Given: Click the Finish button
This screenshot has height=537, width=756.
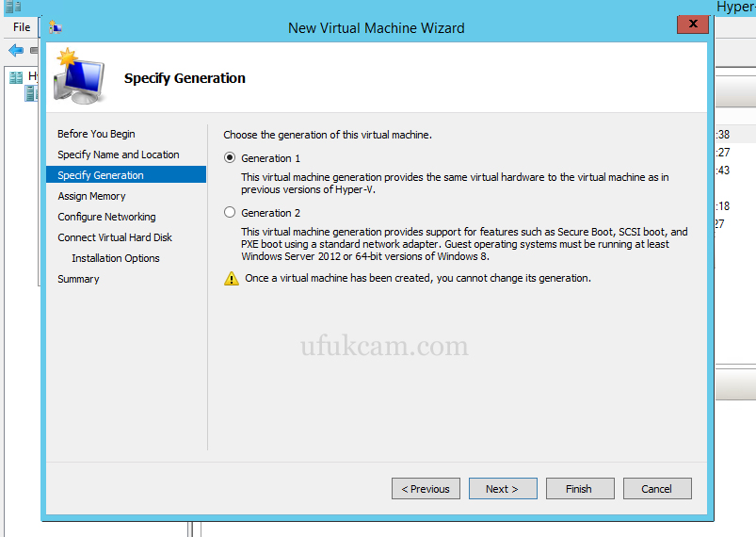Looking at the screenshot, I should [x=580, y=489].
